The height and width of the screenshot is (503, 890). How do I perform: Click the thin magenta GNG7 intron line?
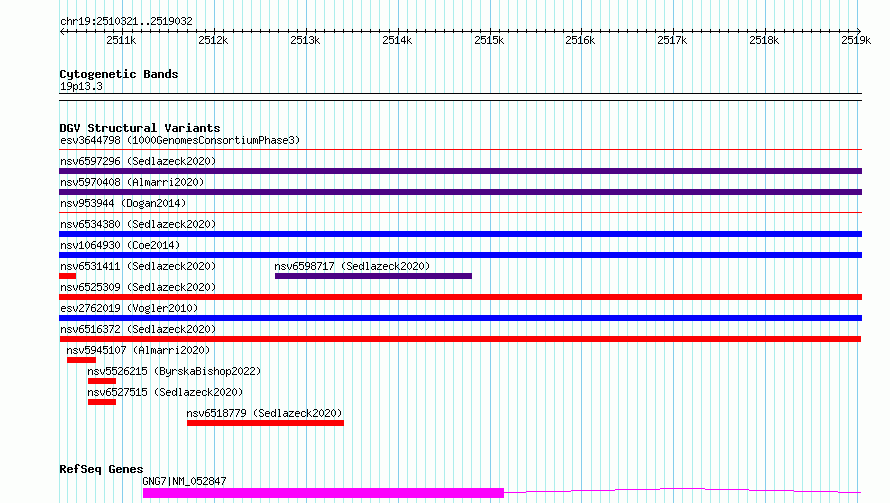pyautogui.click(x=683, y=491)
